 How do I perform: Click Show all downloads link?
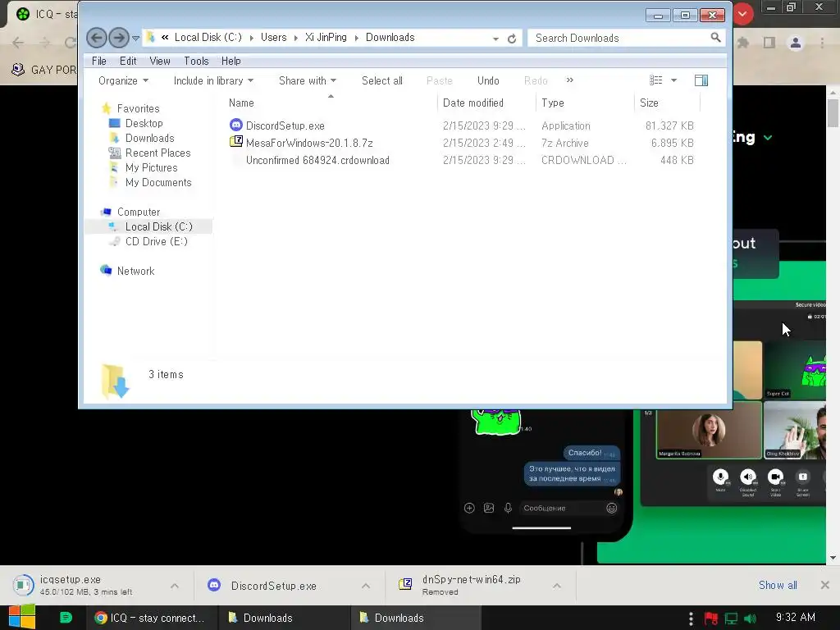click(778, 585)
